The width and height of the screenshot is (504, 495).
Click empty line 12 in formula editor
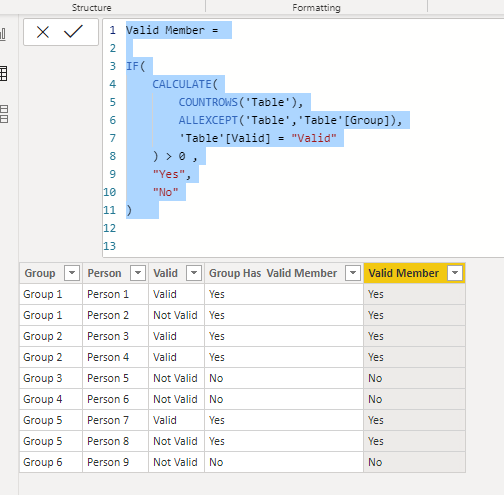[x=300, y=228]
